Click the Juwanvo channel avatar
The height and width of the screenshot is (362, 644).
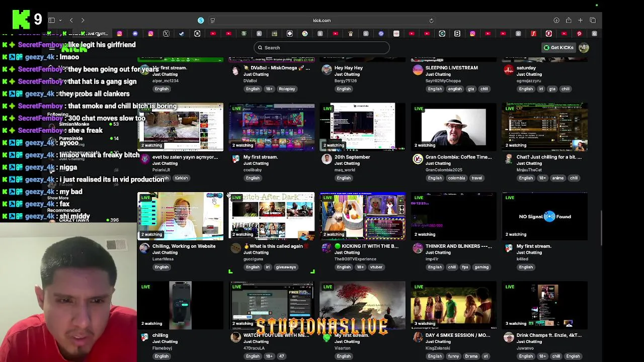coord(509,337)
